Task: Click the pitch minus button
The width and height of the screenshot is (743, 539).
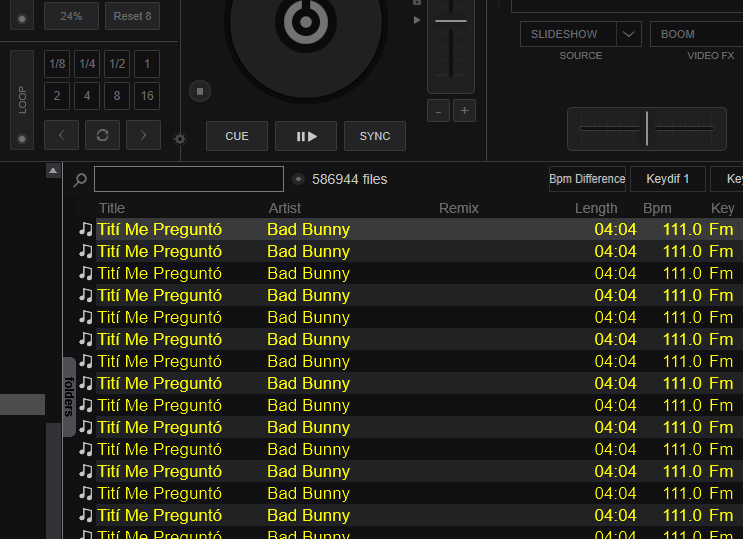Action: click(438, 111)
